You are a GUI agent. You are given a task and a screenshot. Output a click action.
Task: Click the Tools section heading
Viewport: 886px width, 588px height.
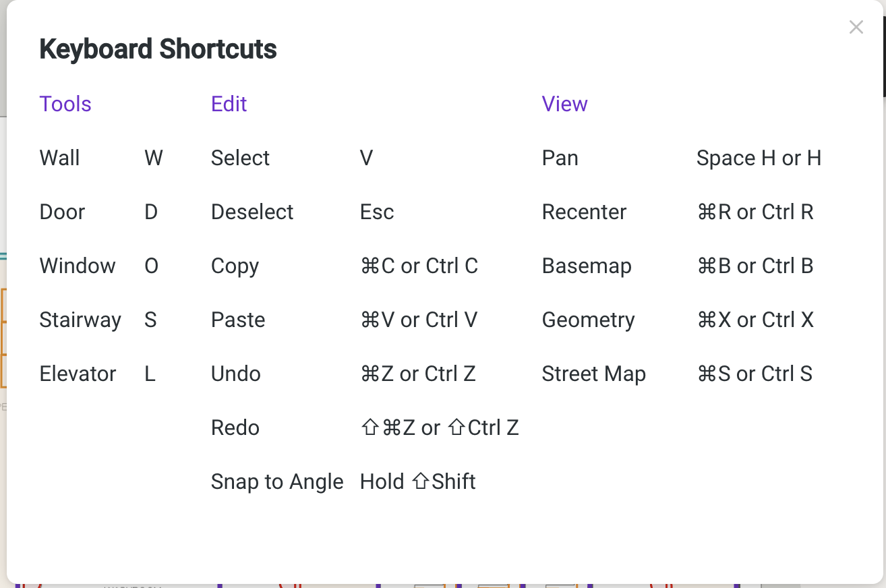(x=65, y=104)
